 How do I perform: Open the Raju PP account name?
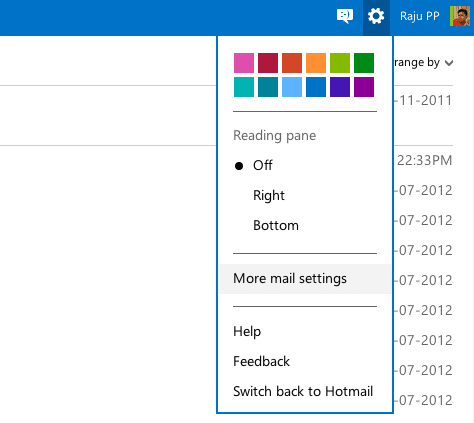tap(420, 16)
